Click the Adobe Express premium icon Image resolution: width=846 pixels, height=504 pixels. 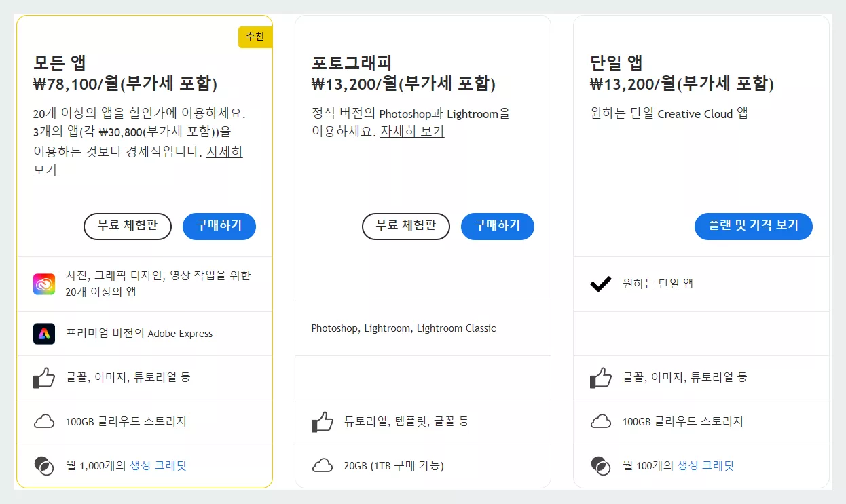coord(43,333)
